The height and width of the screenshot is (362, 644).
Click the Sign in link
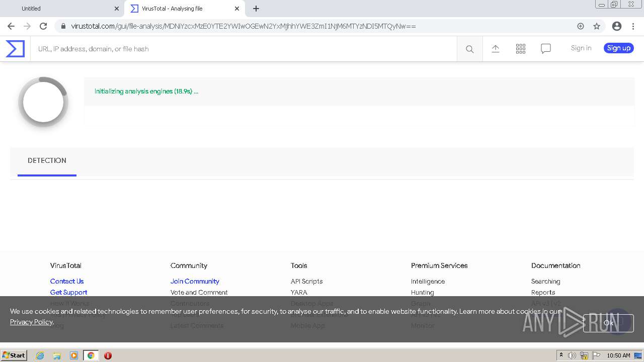[x=581, y=48]
